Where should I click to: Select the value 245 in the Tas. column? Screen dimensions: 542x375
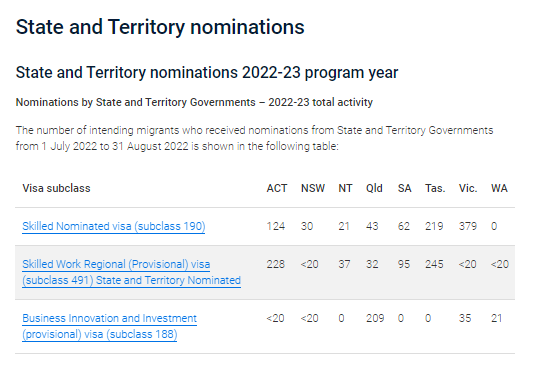(434, 264)
